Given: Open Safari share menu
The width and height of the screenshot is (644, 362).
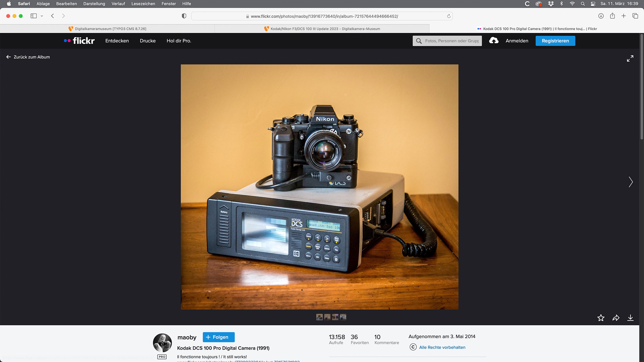Looking at the screenshot, I should pos(612,16).
